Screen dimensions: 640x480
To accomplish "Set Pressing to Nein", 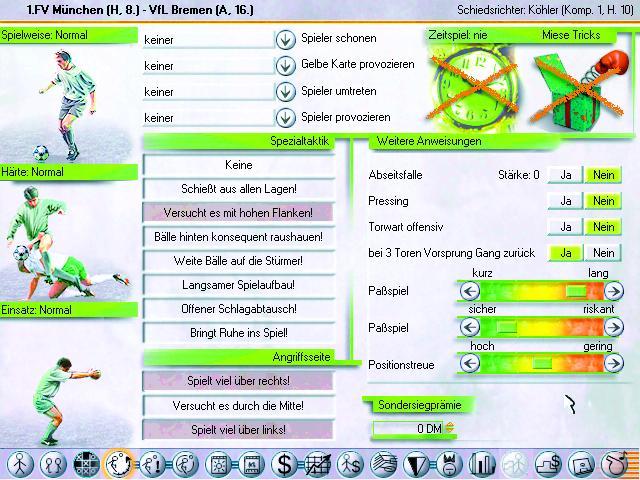I will tap(603, 201).
